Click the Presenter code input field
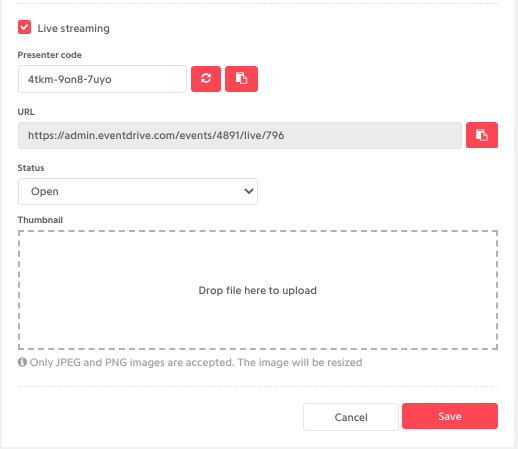 click(x=102, y=79)
